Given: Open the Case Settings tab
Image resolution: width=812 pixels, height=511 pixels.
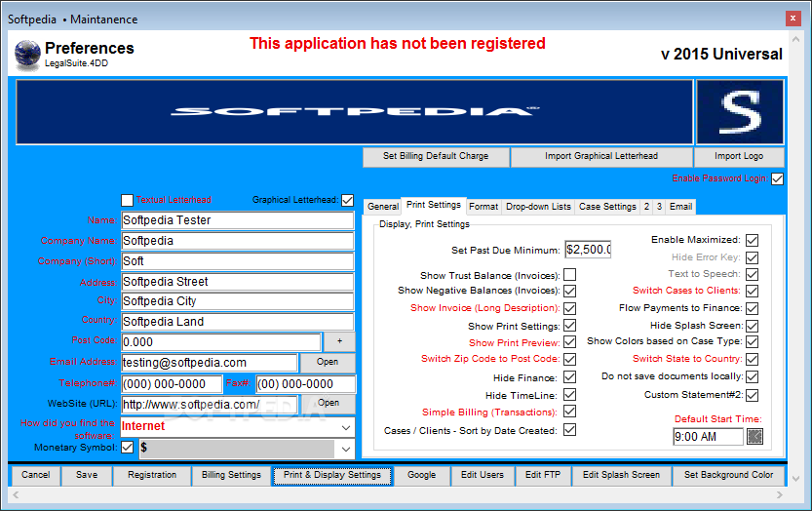Looking at the screenshot, I should [x=607, y=207].
